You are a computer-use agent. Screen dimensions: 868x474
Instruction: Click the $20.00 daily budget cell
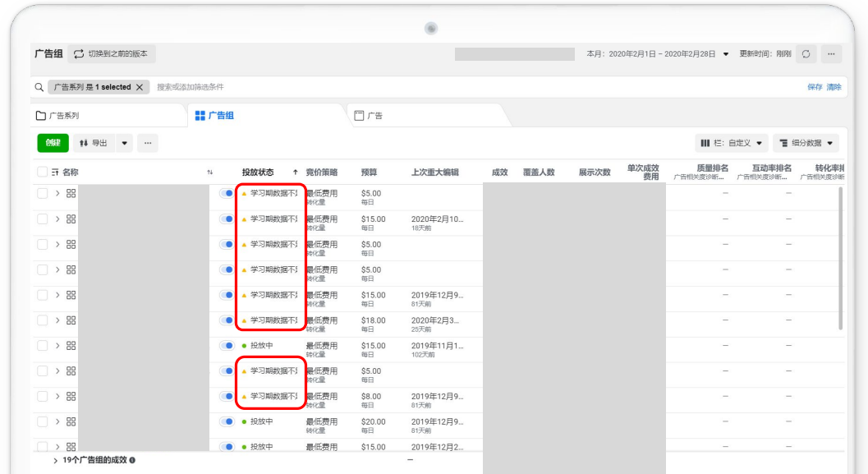(373, 426)
